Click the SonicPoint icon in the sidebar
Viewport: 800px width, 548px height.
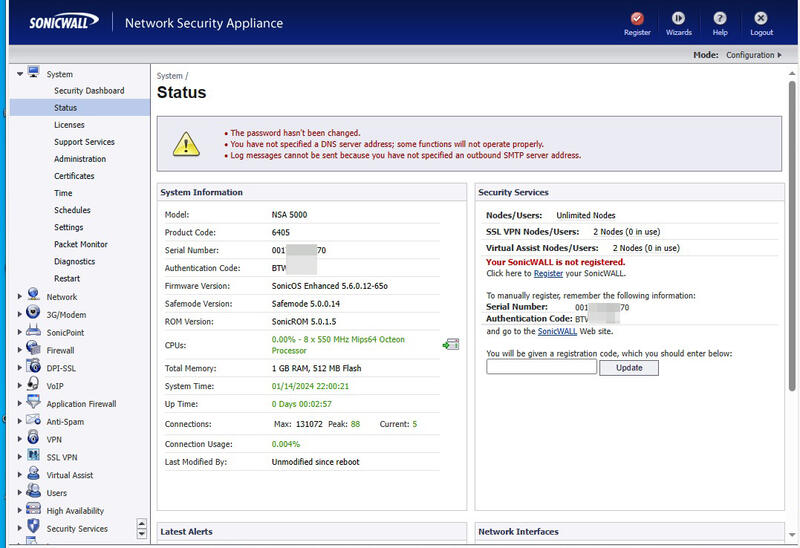(33, 332)
